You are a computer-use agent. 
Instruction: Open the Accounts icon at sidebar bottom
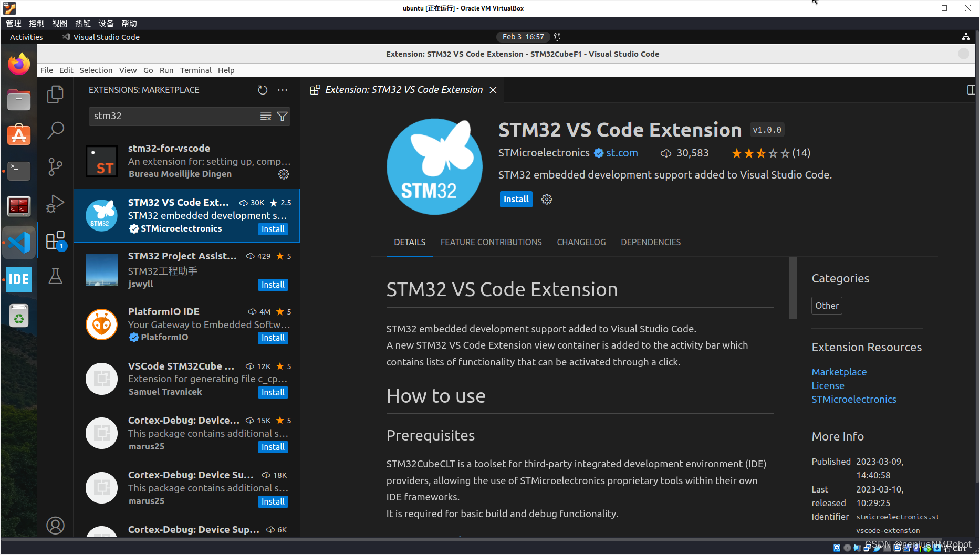click(55, 525)
